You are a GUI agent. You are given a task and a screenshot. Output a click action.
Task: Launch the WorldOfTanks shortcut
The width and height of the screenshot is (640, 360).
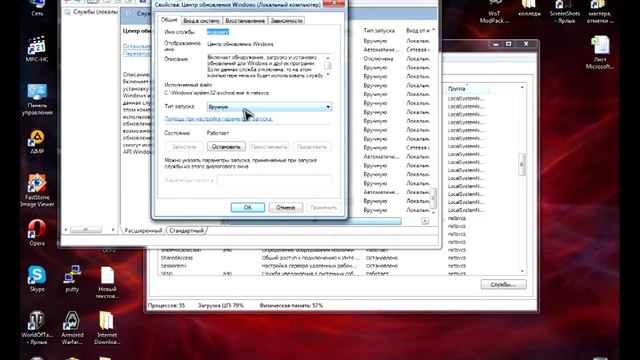click(37, 328)
